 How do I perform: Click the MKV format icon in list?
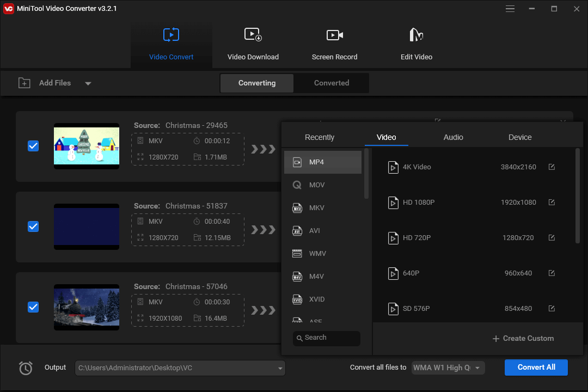pyautogui.click(x=297, y=208)
